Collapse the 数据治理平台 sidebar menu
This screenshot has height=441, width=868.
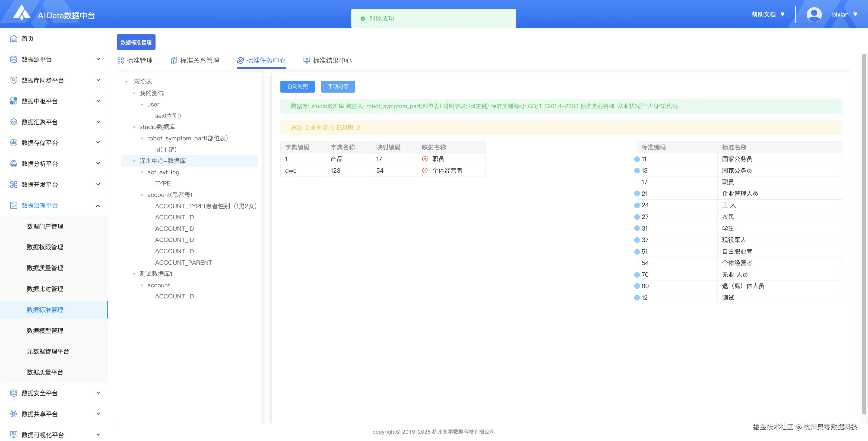pyautogui.click(x=98, y=206)
